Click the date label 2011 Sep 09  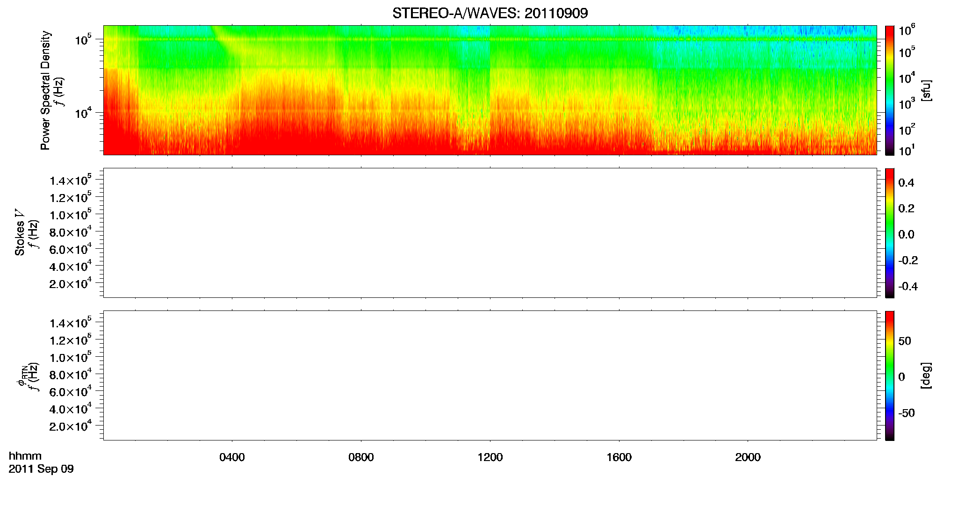point(41,469)
